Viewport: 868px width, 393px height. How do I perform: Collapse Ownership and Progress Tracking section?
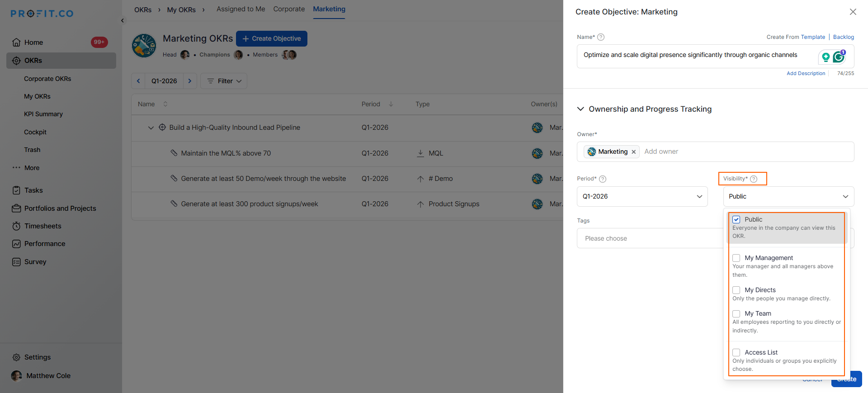pyautogui.click(x=581, y=109)
